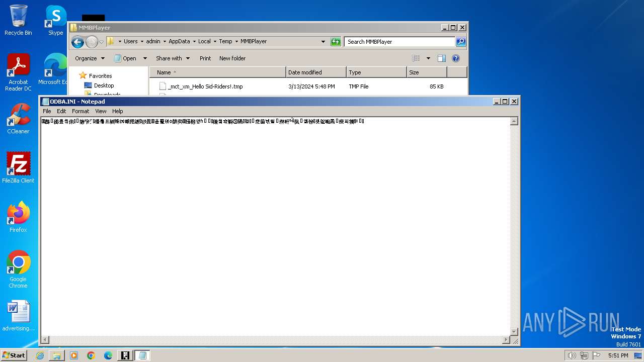Open Notepad Help menu

[117, 111]
